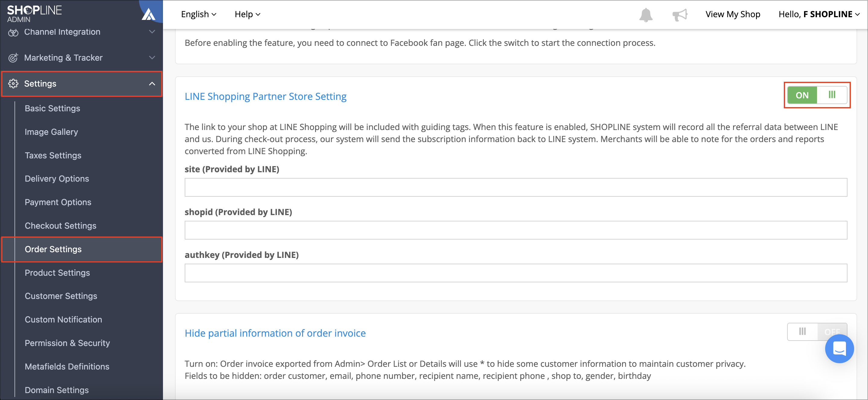Open Metafields Definitions
This screenshot has width=868, height=400.
point(67,366)
